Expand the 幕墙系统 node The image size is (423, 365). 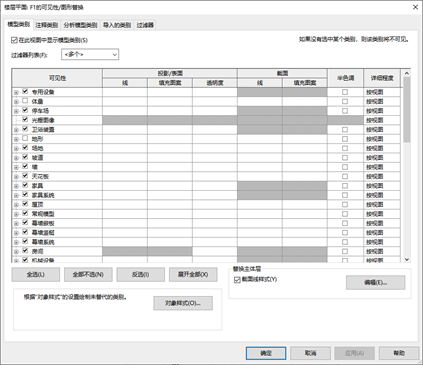point(16,242)
